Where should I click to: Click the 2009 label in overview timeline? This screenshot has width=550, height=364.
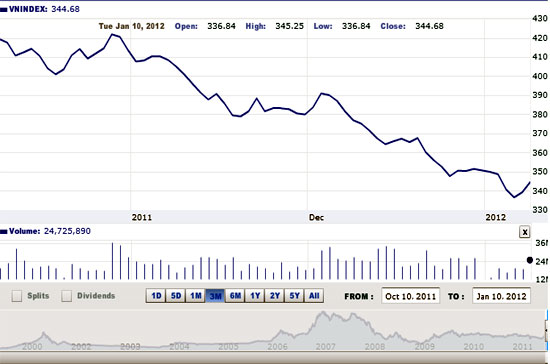click(424, 346)
